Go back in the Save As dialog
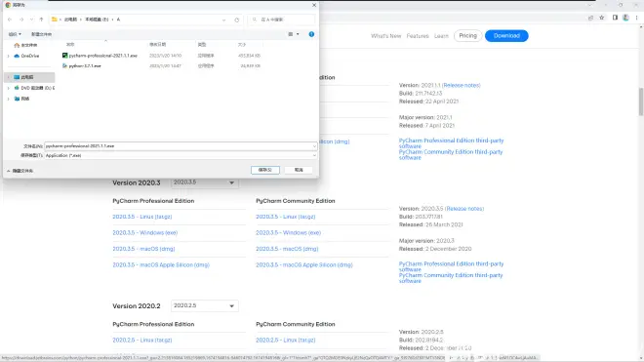Image resolution: width=644 pixels, height=362 pixels. 10,20
